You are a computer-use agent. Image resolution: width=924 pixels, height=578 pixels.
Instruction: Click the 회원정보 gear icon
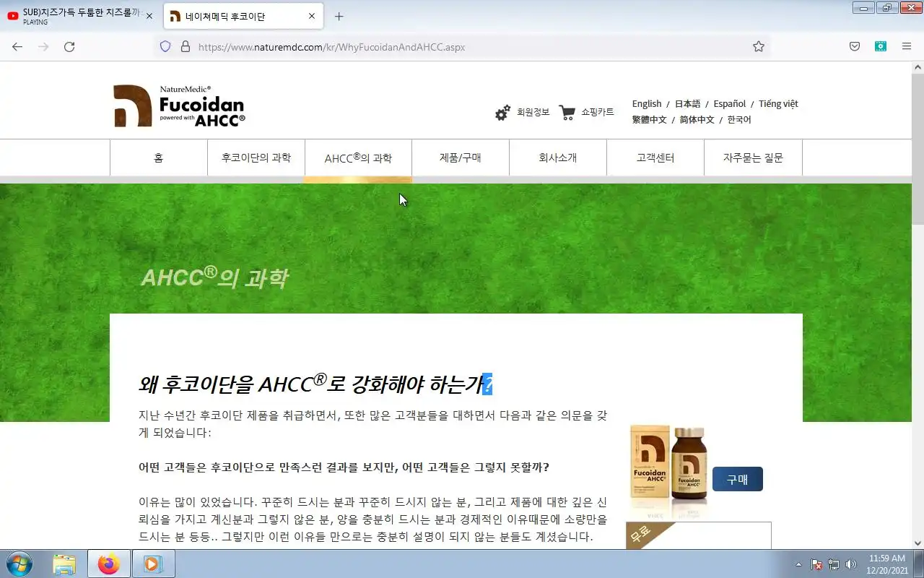point(502,113)
